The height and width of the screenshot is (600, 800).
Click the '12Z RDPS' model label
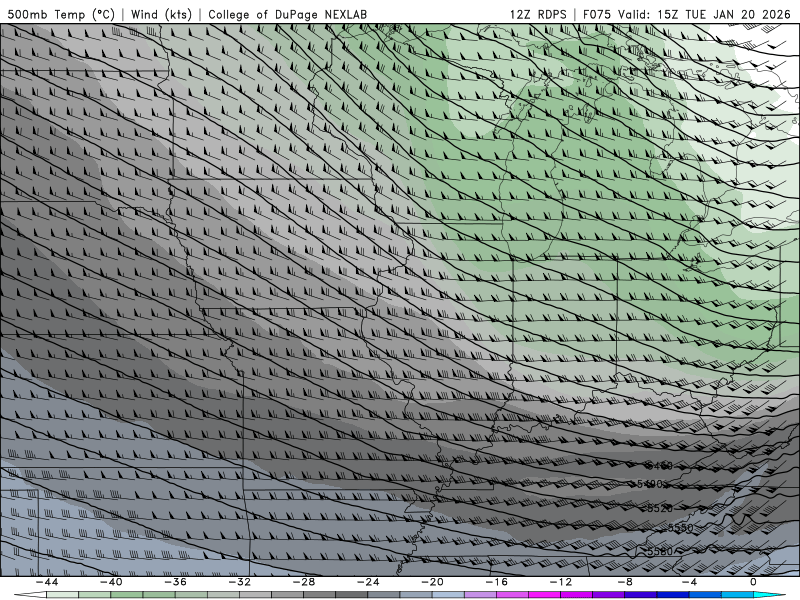[x=538, y=14]
